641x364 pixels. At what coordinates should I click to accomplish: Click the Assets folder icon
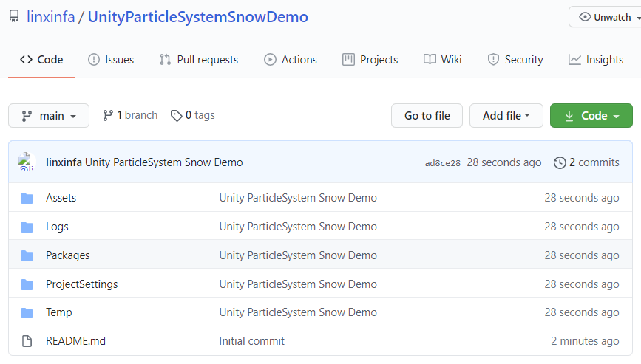(x=27, y=199)
